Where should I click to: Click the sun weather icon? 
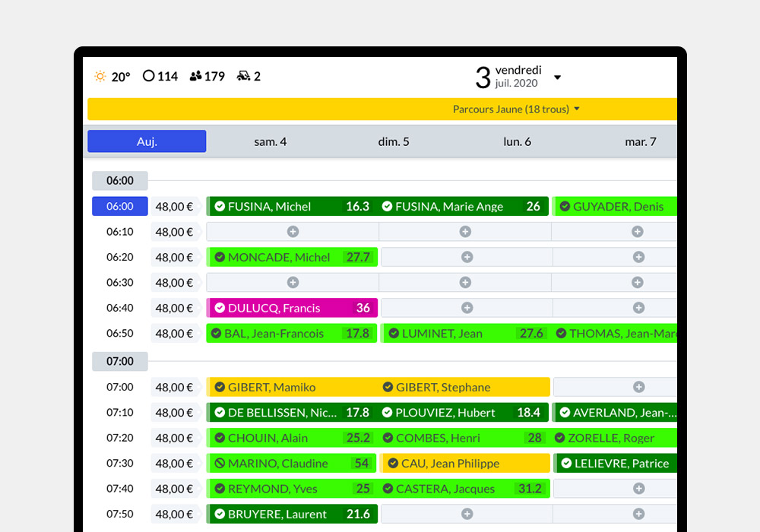[100, 77]
